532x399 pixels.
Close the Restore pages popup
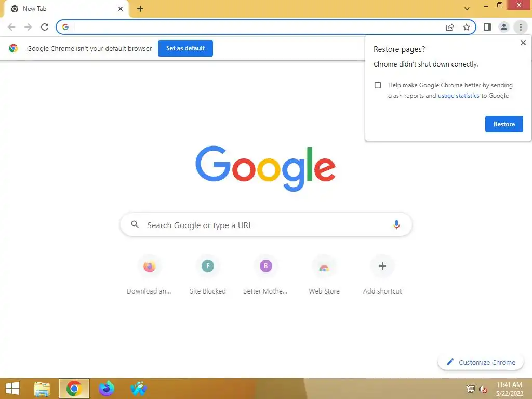[523, 43]
